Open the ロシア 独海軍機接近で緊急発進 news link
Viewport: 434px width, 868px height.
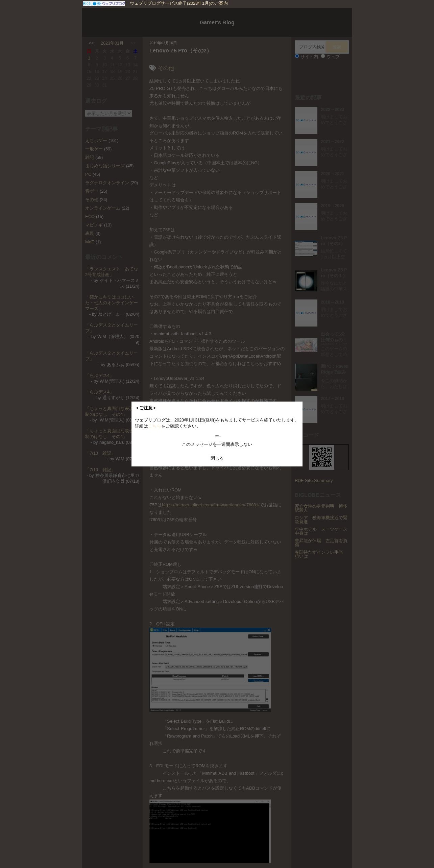coord(321,520)
